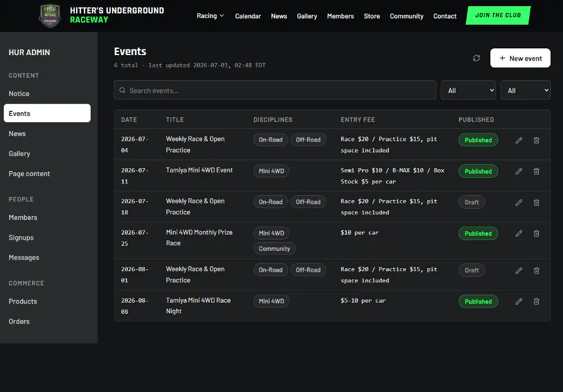563x392 pixels.
Task: Click the Community discipline tag
Action: click(x=274, y=249)
